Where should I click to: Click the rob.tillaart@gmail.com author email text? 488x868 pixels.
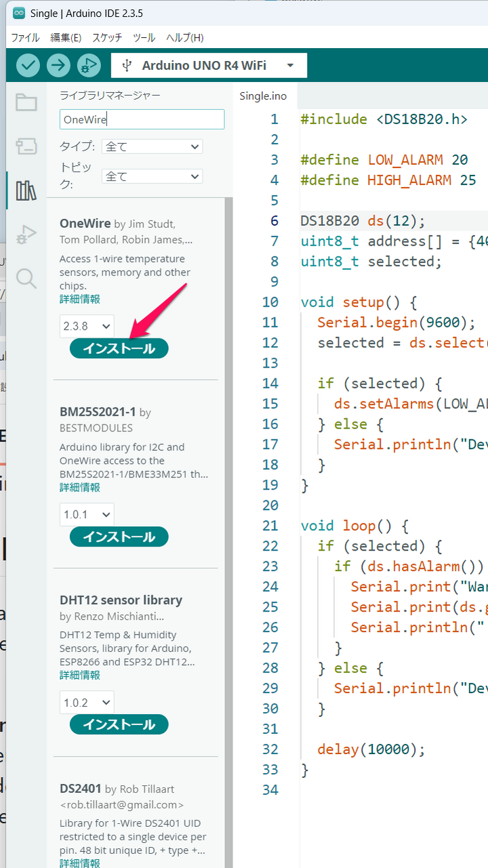[122, 805]
